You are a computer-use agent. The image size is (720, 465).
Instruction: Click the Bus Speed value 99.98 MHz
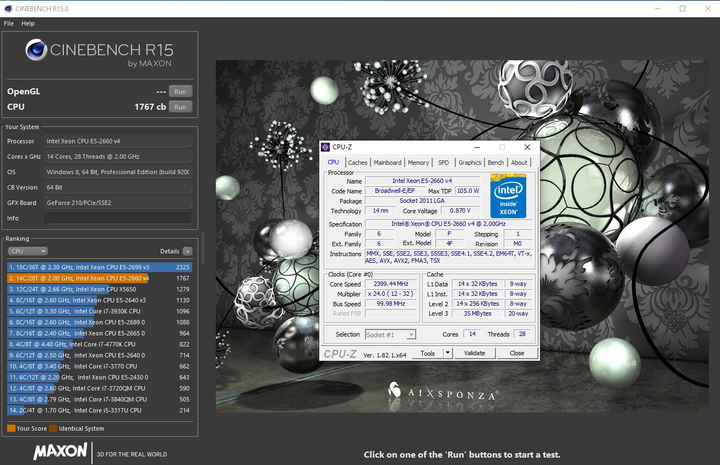pos(391,304)
